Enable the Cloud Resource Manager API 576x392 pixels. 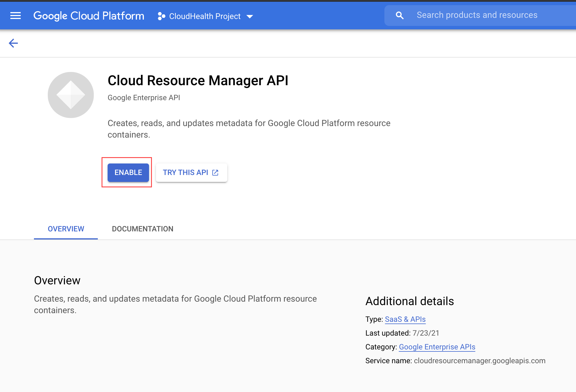[128, 172]
